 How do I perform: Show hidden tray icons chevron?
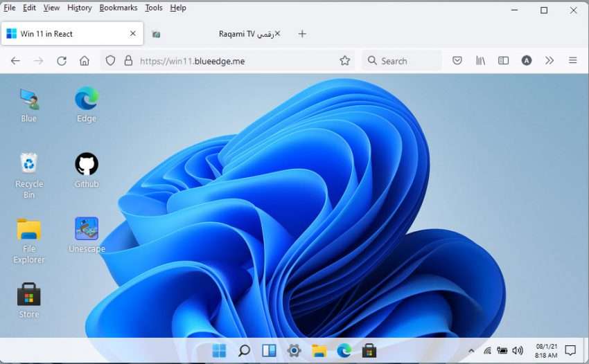(x=471, y=351)
